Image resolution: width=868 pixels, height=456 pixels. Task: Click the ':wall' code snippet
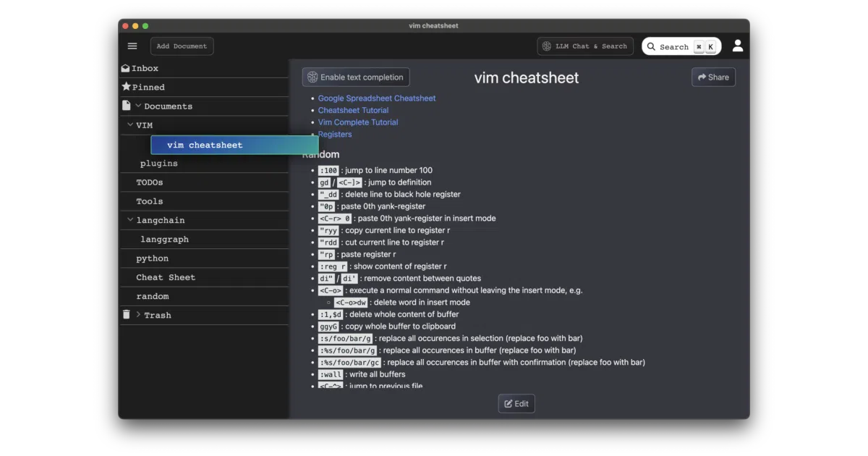(x=331, y=374)
